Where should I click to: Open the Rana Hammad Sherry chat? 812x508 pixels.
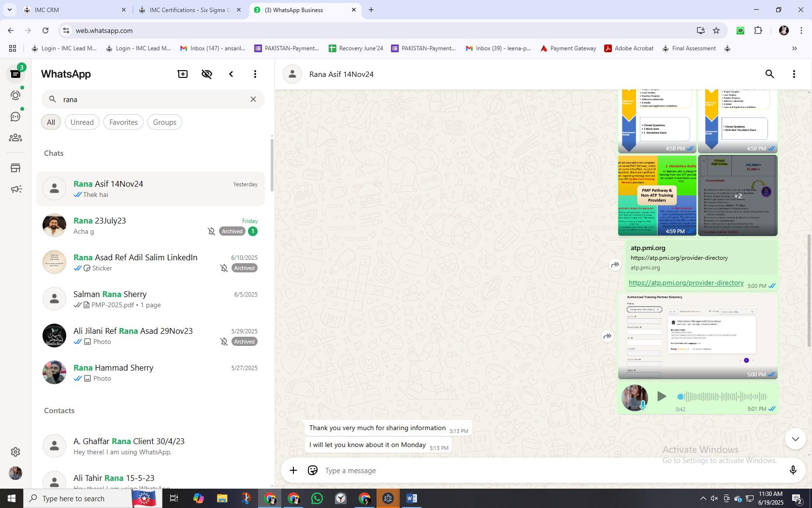pos(150,373)
